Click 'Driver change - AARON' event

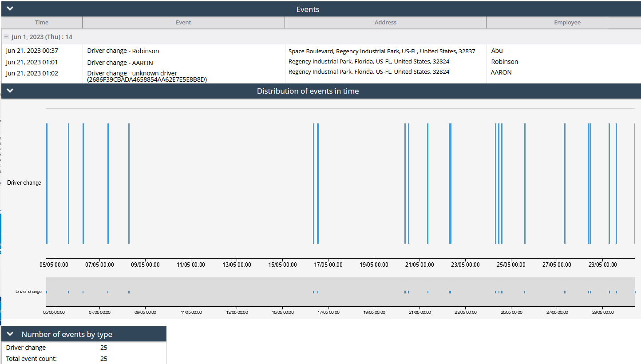point(120,63)
